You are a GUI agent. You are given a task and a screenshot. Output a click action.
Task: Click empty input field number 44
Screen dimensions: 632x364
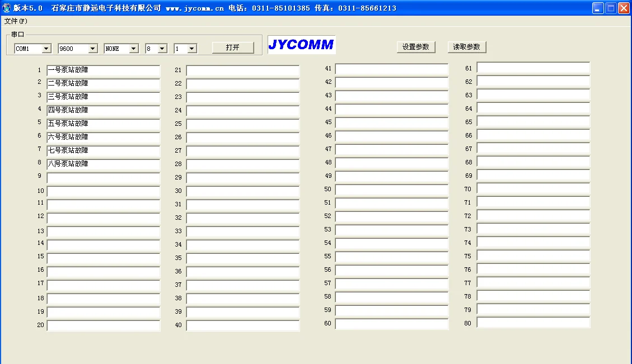(x=392, y=109)
